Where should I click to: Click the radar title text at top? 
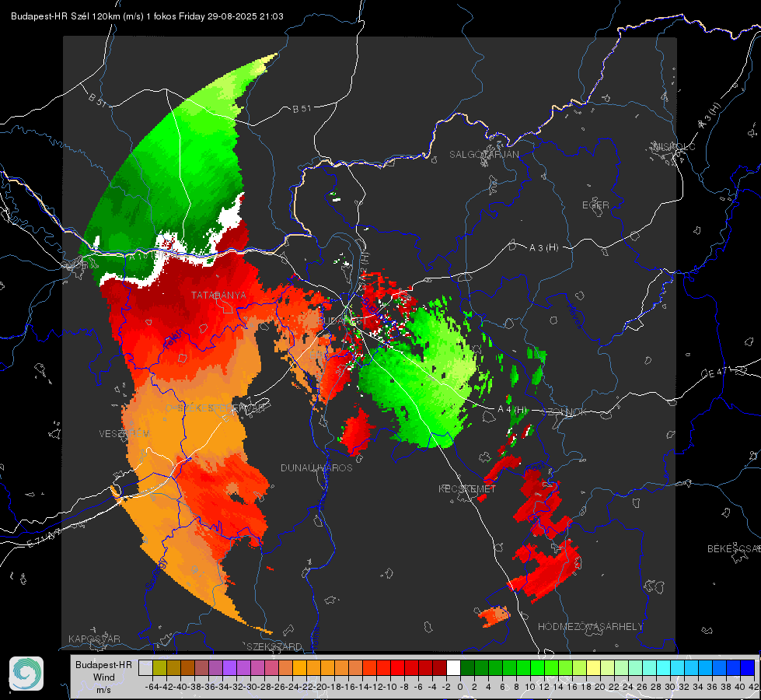point(147,16)
